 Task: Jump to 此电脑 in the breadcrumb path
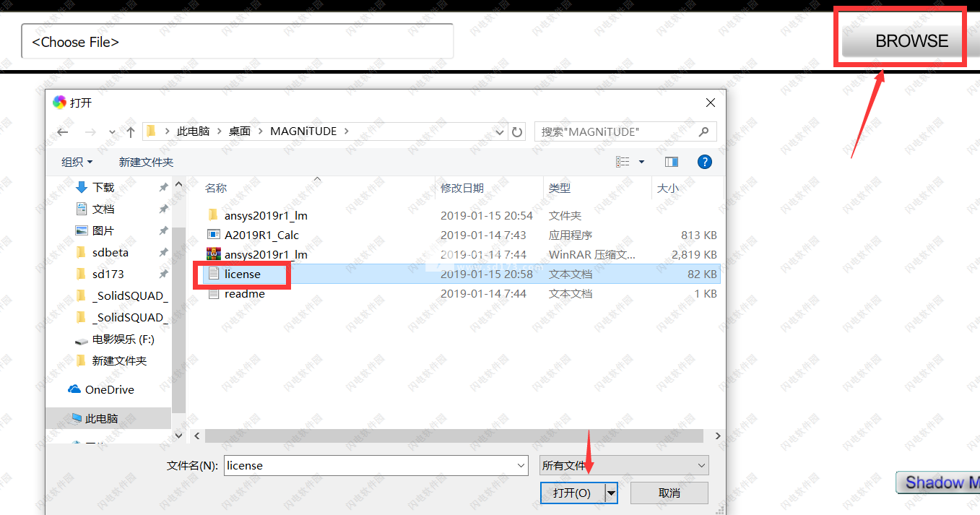[x=193, y=131]
